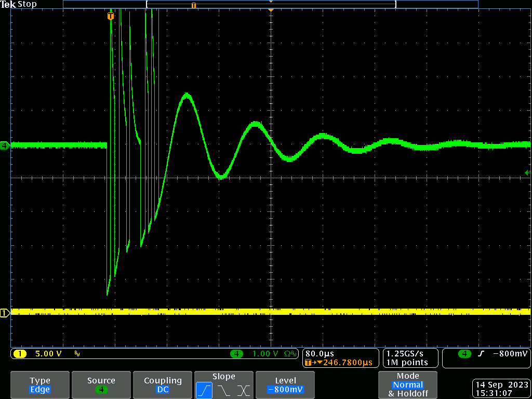
Task: Click the channel 4 ground marker
Action: tap(5, 145)
